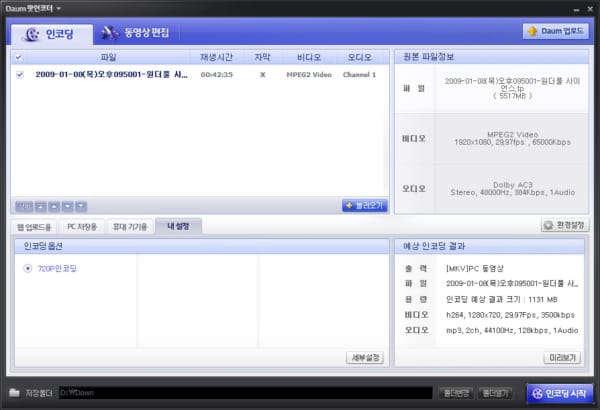Click the storage folder icon at bottom left
Viewport: 600px width, 410px height.
click(x=14, y=392)
